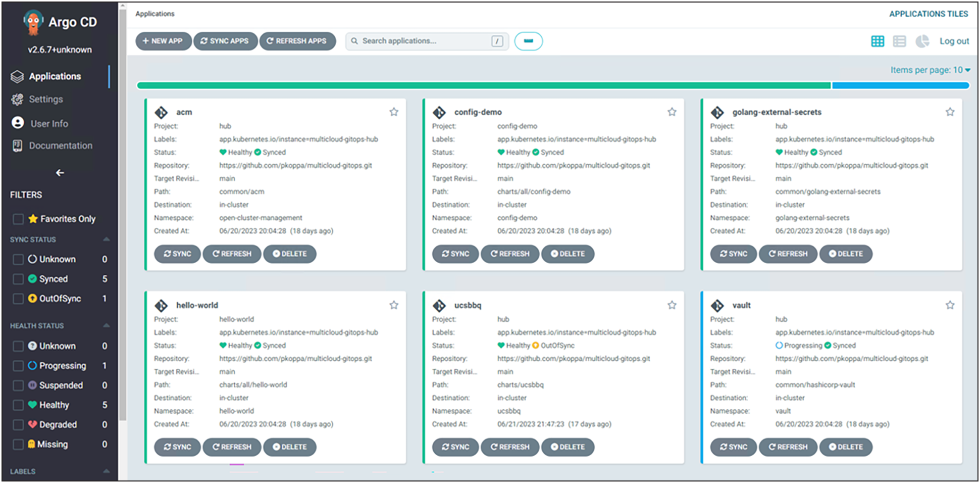Viewport: 980px width, 483px height.
Task: Check the Unknown sync status filter
Action: pos(18,259)
